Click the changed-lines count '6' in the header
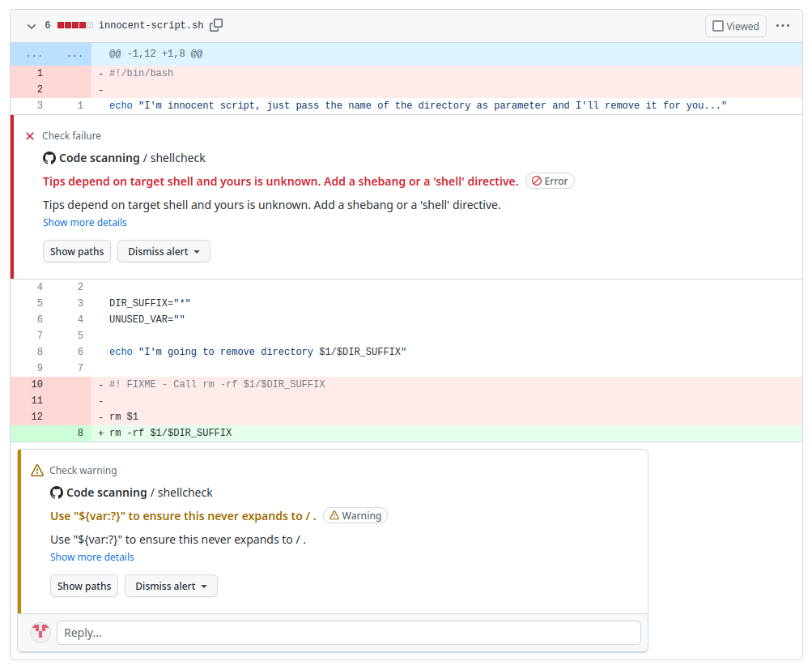 point(48,25)
